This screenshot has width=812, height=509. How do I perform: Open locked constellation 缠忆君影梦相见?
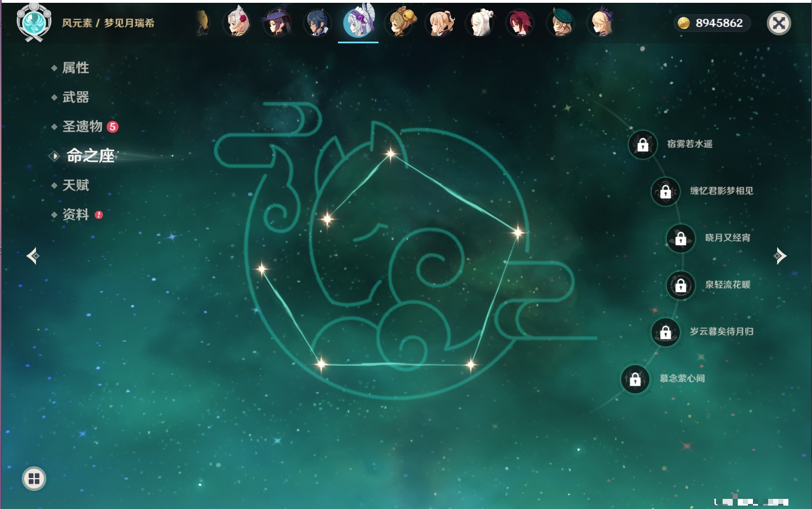coord(666,191)
